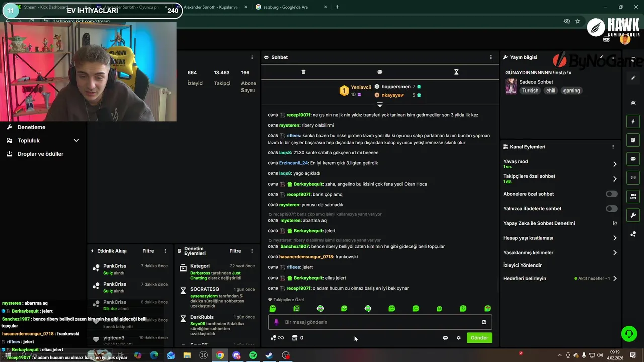Click the document icon in right sidebar
The image size is (644, 362).
633,140
